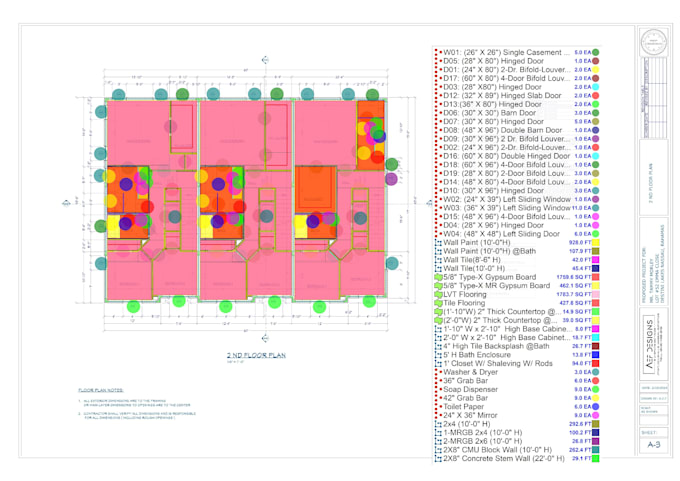Select the 42" Grab Bar row
680x481 pixels.
click(x=517, y=398)
